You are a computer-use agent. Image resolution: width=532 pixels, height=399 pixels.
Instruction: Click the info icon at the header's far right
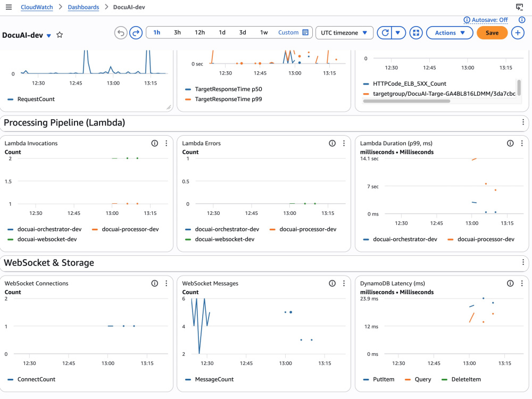click(522, 20)
